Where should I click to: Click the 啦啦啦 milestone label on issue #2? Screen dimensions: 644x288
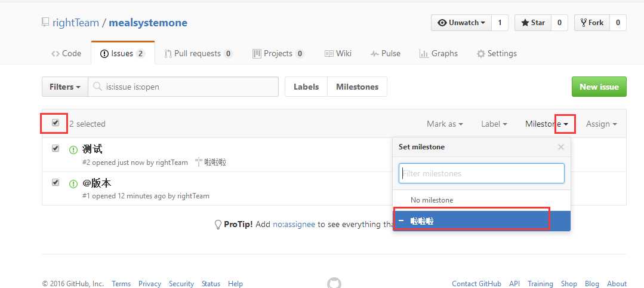click(x=215, y=163)
